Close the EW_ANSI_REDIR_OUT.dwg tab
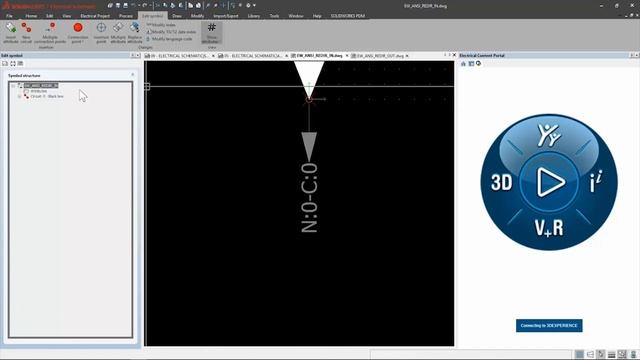The image size is (640, 360). pyautogui.click(x=407, y=56)
